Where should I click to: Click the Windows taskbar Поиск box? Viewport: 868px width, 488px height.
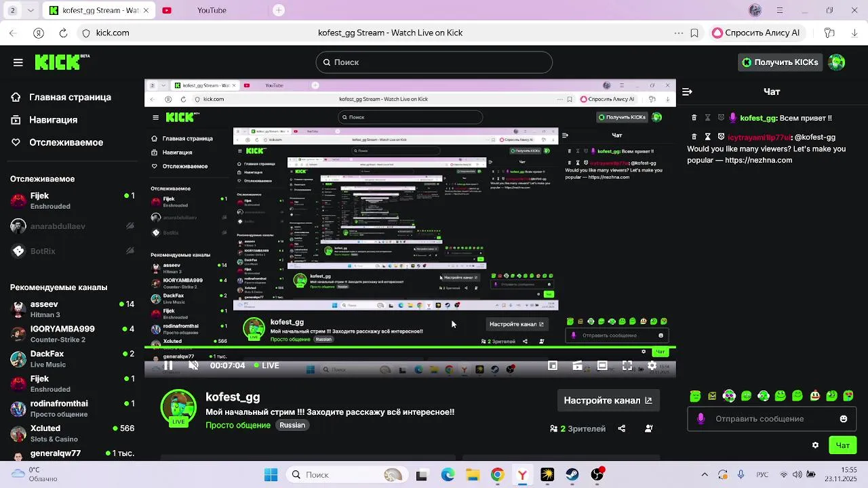(346, 475)
